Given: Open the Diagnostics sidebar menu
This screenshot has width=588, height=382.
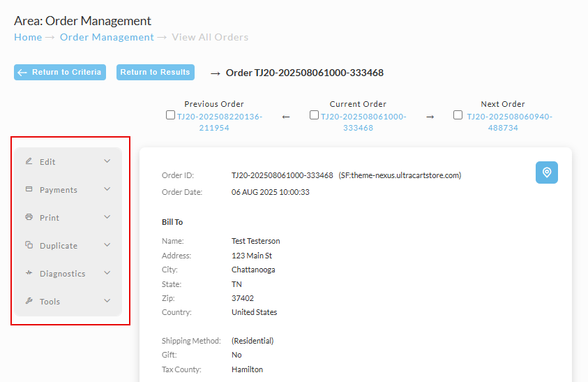Looking at the screenshot, I should click(68, 273).
